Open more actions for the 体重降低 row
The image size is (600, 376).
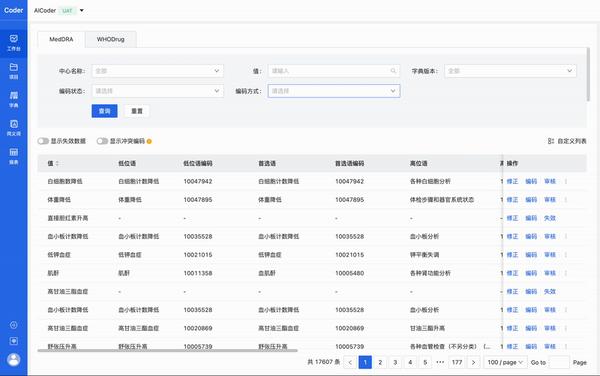[566, 200]
